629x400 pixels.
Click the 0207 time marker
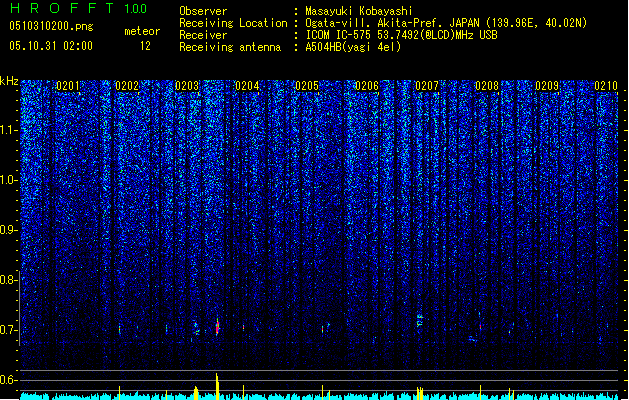427,86
